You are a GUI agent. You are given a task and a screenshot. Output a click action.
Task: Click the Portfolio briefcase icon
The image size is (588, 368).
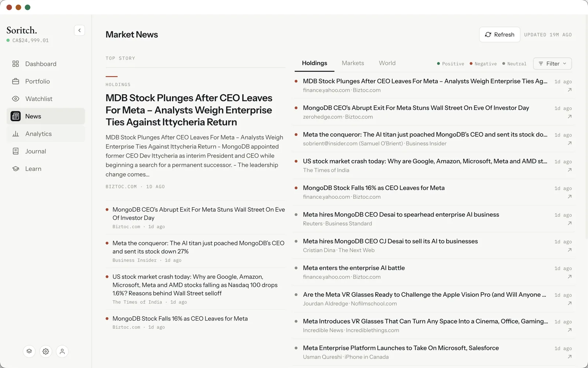15,81
